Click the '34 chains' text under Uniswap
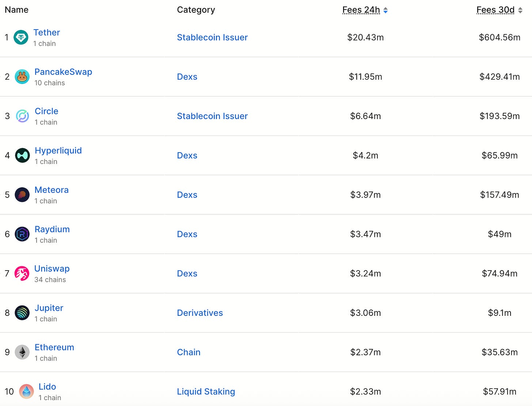Viewport: 532px width, 406px height. [50, 280]
